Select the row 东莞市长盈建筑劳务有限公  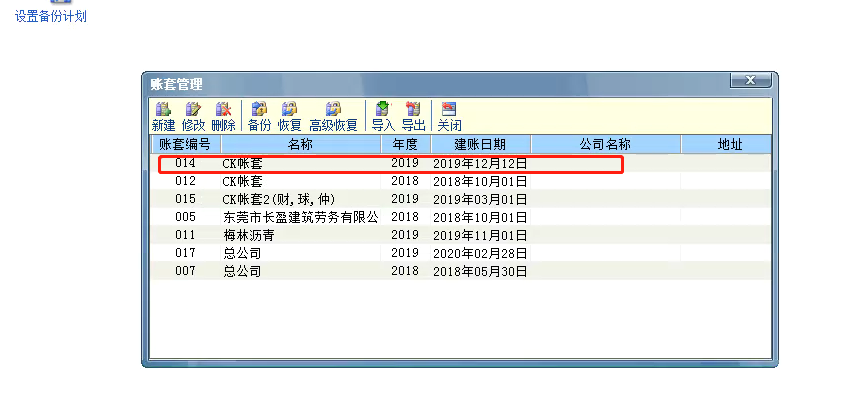(x=461, y=217)
